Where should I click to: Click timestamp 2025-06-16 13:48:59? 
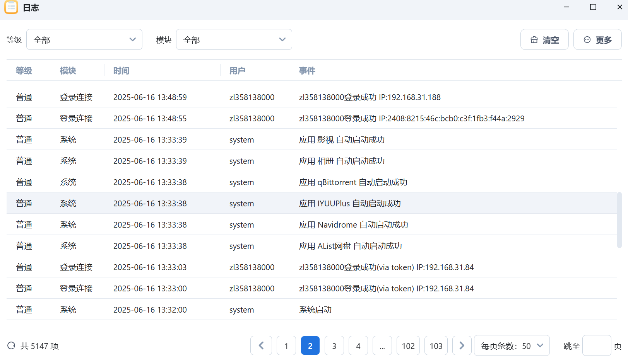click(x=150, y=97)
